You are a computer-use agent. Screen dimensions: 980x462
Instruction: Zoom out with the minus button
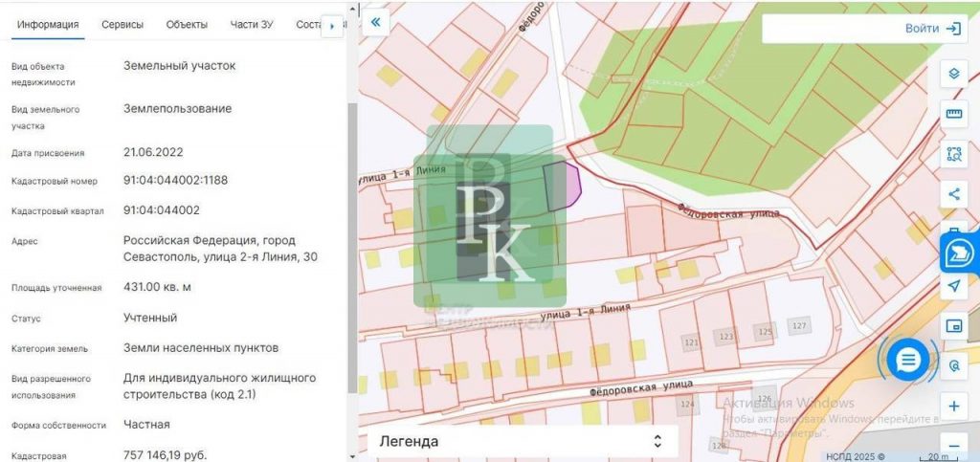pos(953,444)
